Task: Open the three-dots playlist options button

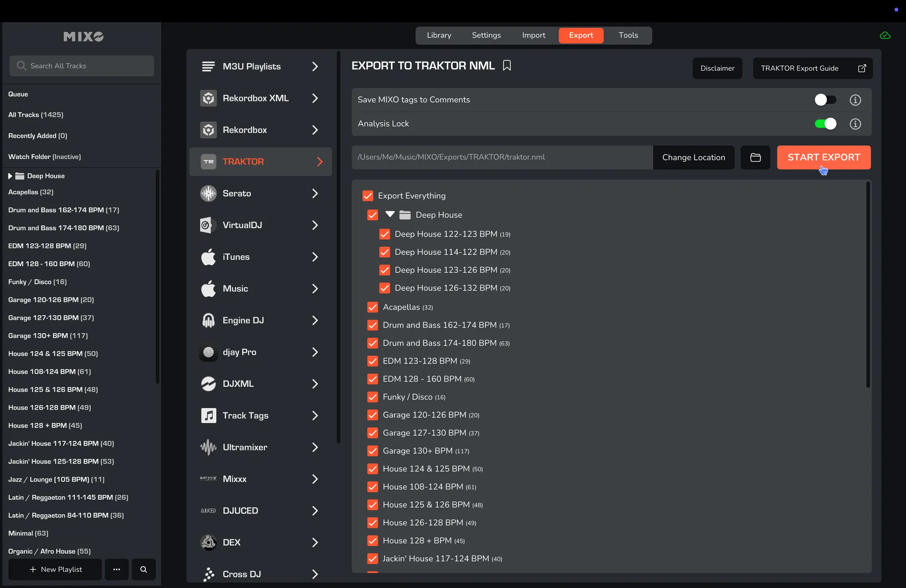Action: [x=116, y=569]
